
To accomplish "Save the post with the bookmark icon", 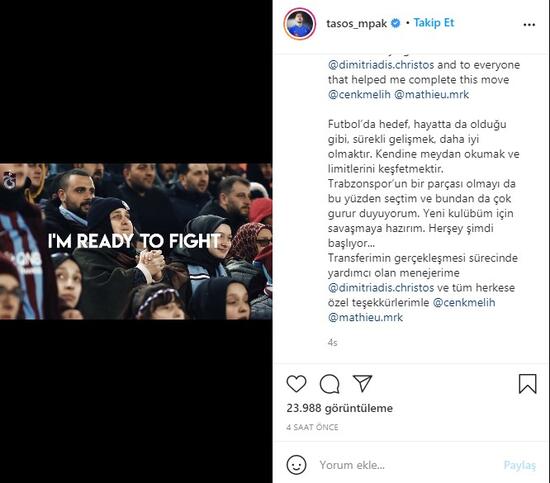I will point(528,384).
